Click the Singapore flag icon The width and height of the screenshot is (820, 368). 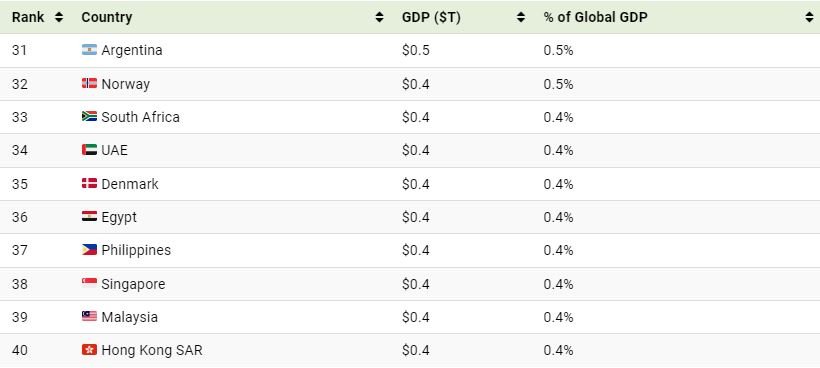click(x=89, y=283)
